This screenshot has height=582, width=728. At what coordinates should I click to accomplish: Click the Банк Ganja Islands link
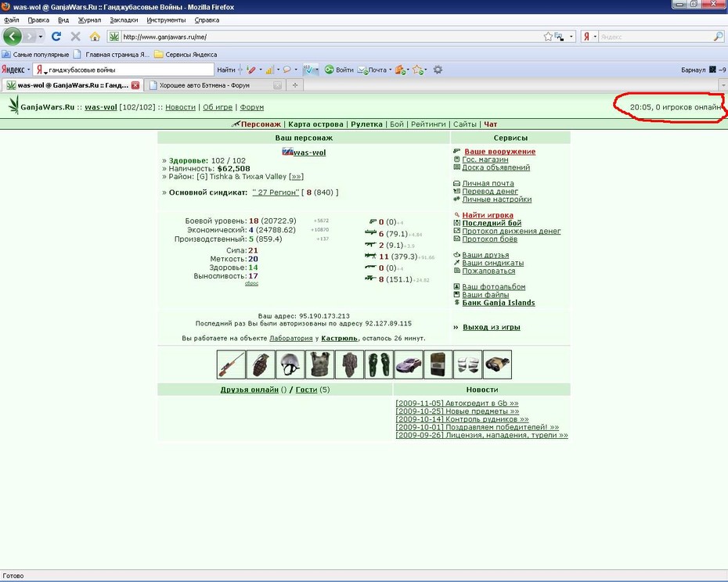click(498, 303)
